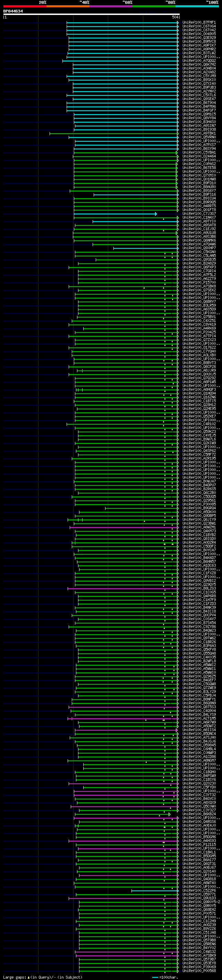Screen dimensions: 222x980
Task: Select hit UniRef100_C6T042
Action: 199,30
